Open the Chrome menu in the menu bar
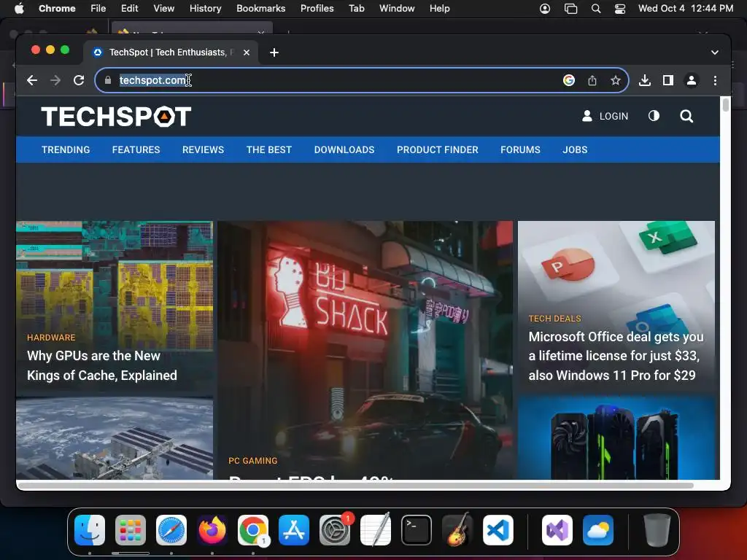Image resolution: width=747 pixels, height=560 pixels. (x=57, y=8)
